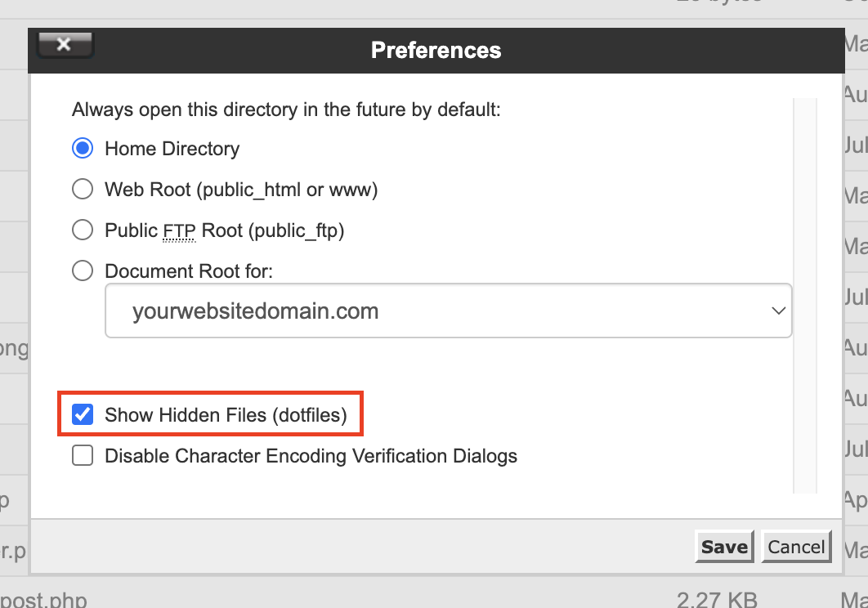Viewport: 868px width, 608px height.
Task: Close Preferences dialog with the X button
Action: pos(65,45)
